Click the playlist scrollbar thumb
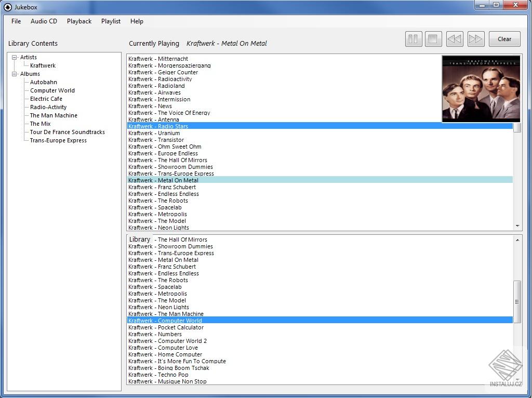This screenshot has width=532, height=398. tap(517, 128)
